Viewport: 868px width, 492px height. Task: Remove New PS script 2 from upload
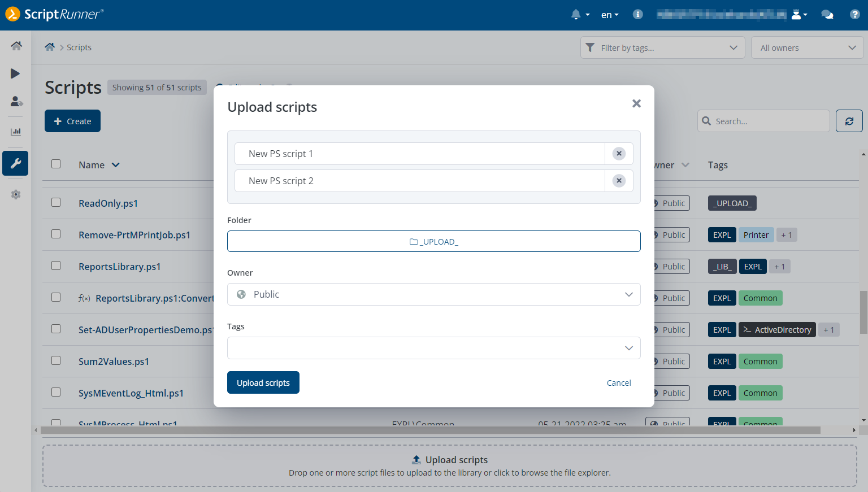pyautogui.click(x=619, y=181)
